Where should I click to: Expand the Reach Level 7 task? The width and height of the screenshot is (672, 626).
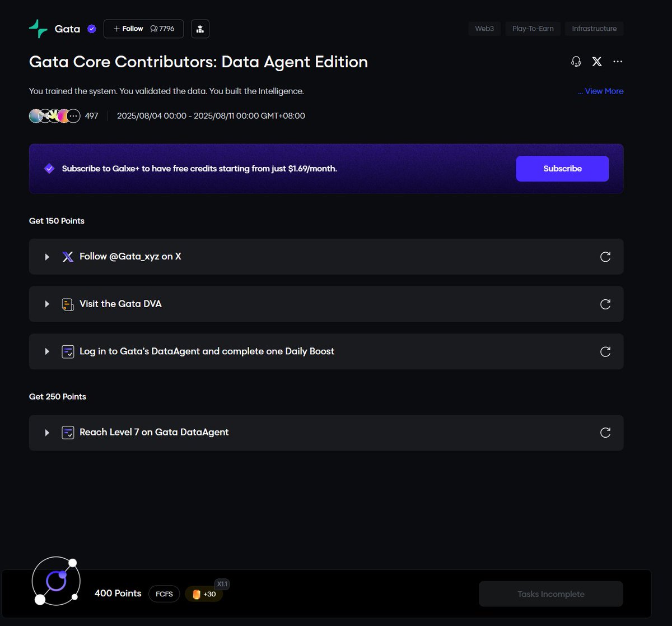pos(47,433)
